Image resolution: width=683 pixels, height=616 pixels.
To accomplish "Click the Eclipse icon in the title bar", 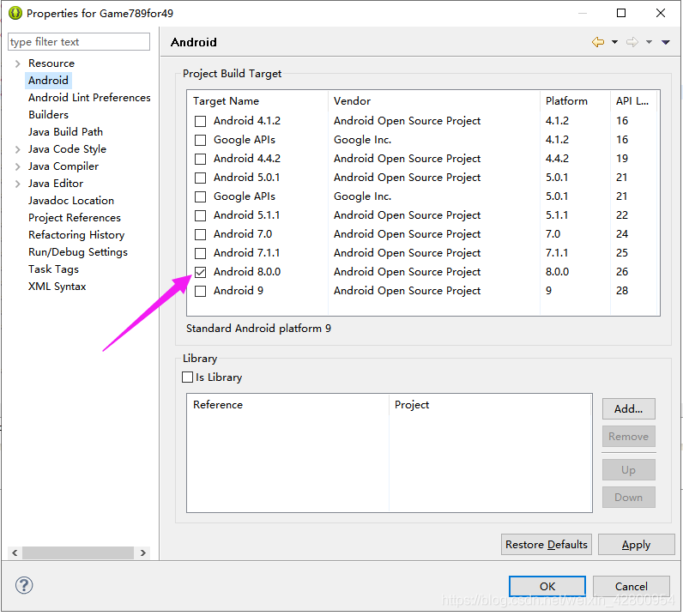I will (15, 13).
